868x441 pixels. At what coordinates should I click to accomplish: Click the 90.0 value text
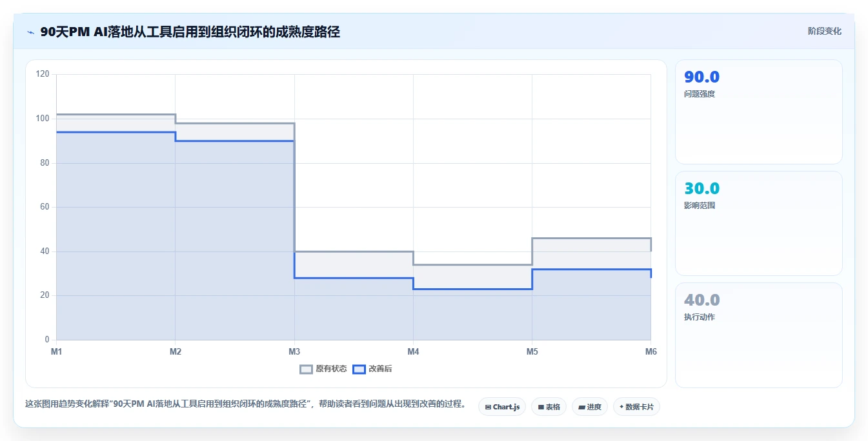(701, 77)
